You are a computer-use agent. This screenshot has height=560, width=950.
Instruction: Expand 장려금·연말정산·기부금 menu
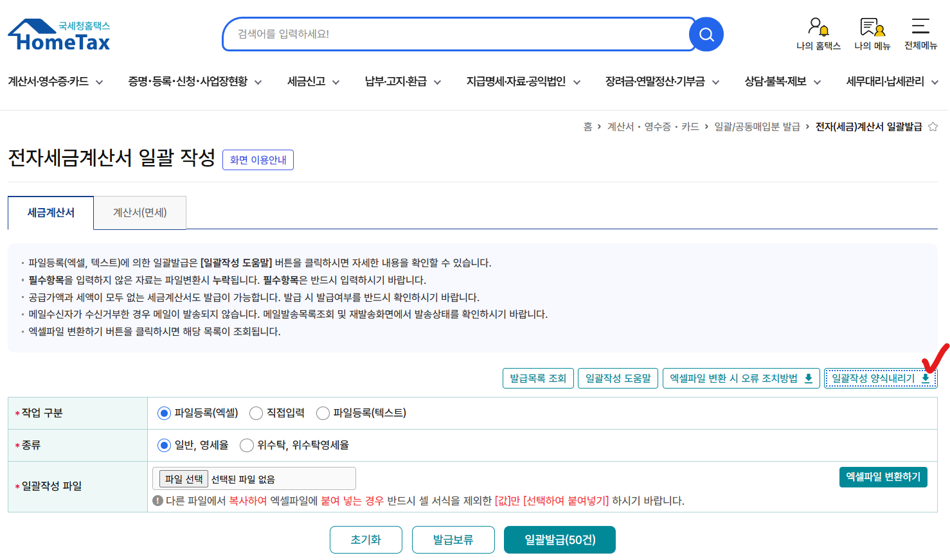tap(662, 82)
